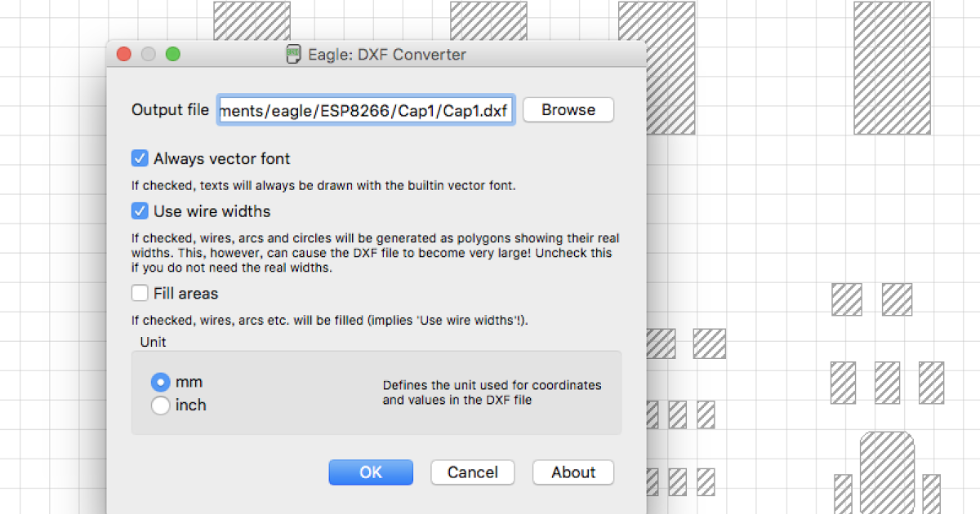Click the Eagle: DXF Converter title text
Image resolution: width=980 pixels, height=514 pixels.
387,55
